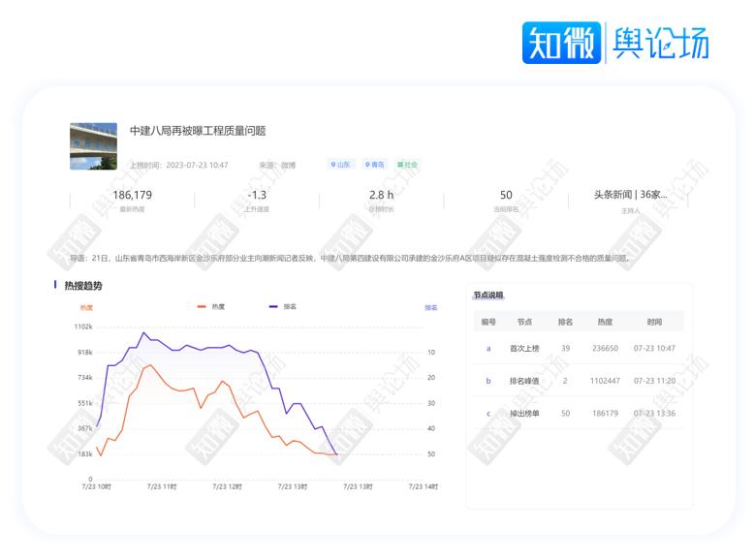Click the 7/23 11时 axis label
Viewport: 754px width, 560px height.
[162, 485]
